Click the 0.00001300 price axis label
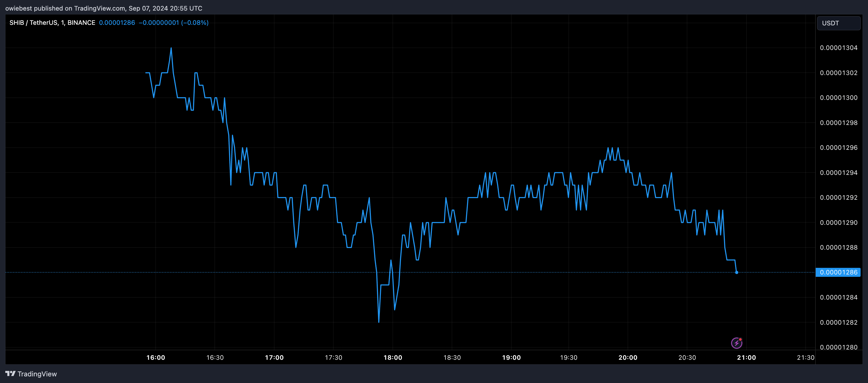The image size is (868, 383). [839, 98]
